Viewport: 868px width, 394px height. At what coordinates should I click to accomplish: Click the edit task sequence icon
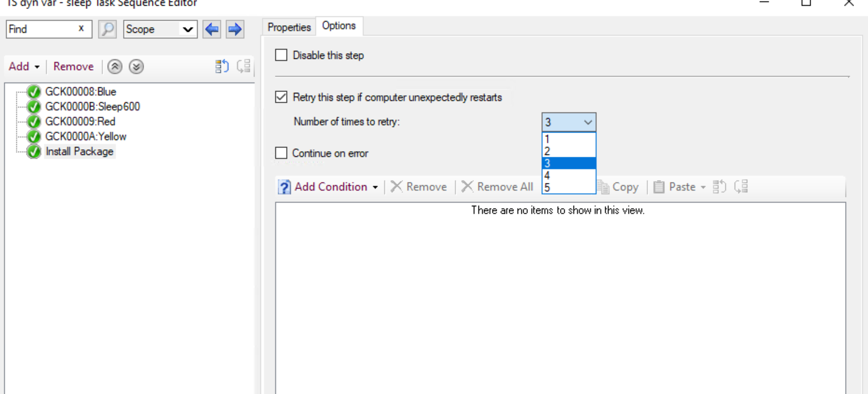(x=220, y=66)
